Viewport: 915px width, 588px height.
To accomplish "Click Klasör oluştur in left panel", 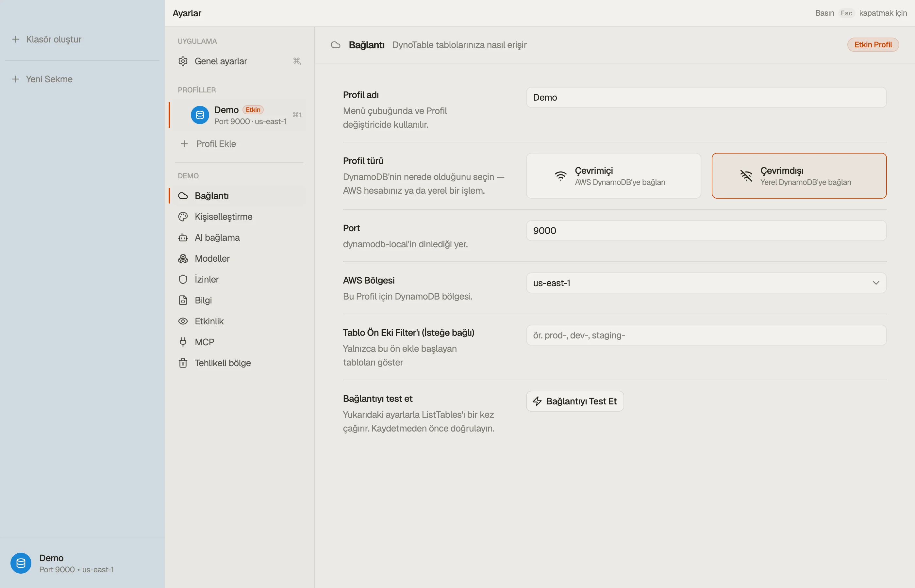I will 54,39.
